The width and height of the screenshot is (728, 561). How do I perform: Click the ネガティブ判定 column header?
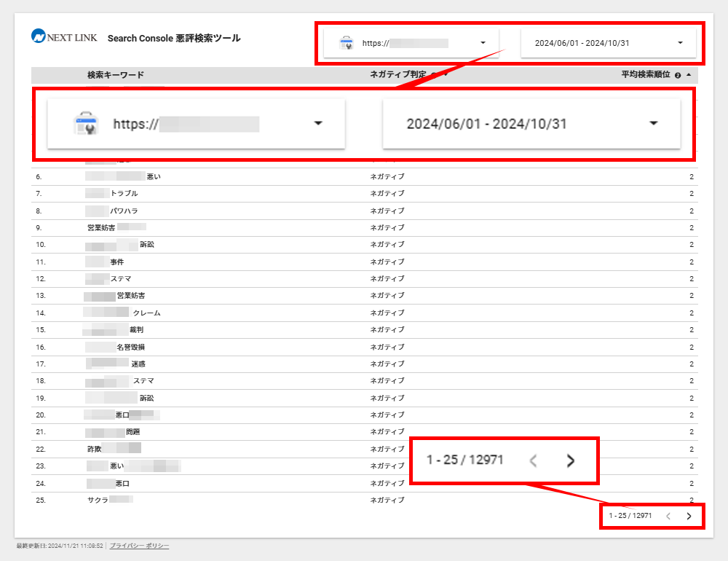click(397, 75)
